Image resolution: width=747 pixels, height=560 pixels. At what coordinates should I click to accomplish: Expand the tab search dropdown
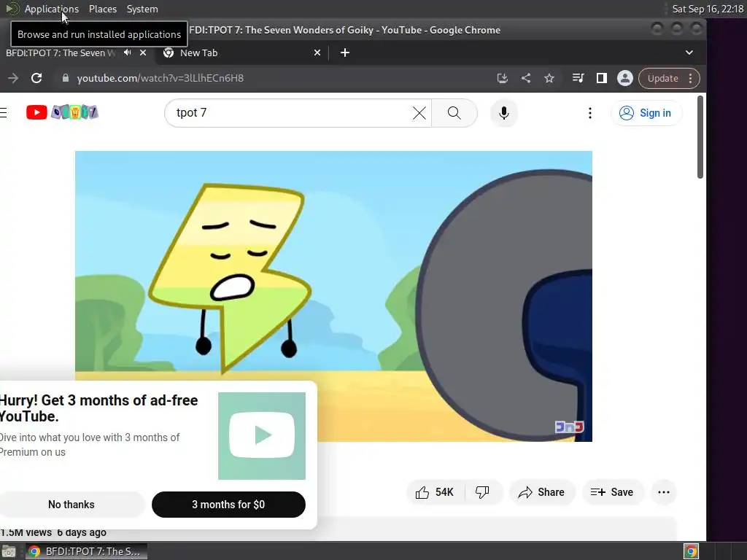click(689, 52)
